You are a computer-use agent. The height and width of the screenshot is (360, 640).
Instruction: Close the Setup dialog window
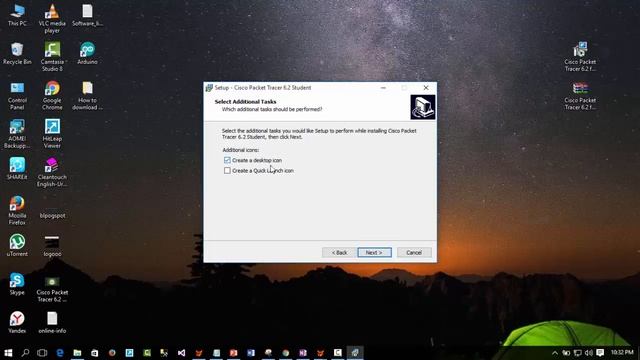coord(426,88)
